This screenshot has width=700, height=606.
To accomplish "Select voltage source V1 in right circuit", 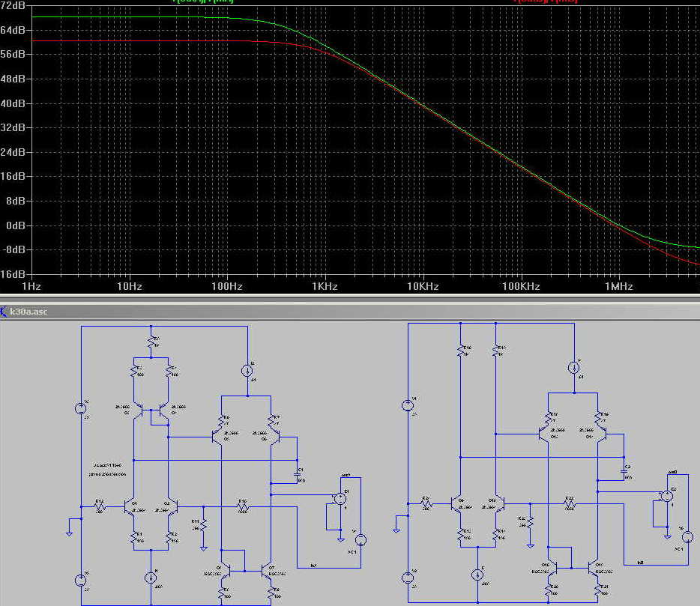I will pos(408,405).
